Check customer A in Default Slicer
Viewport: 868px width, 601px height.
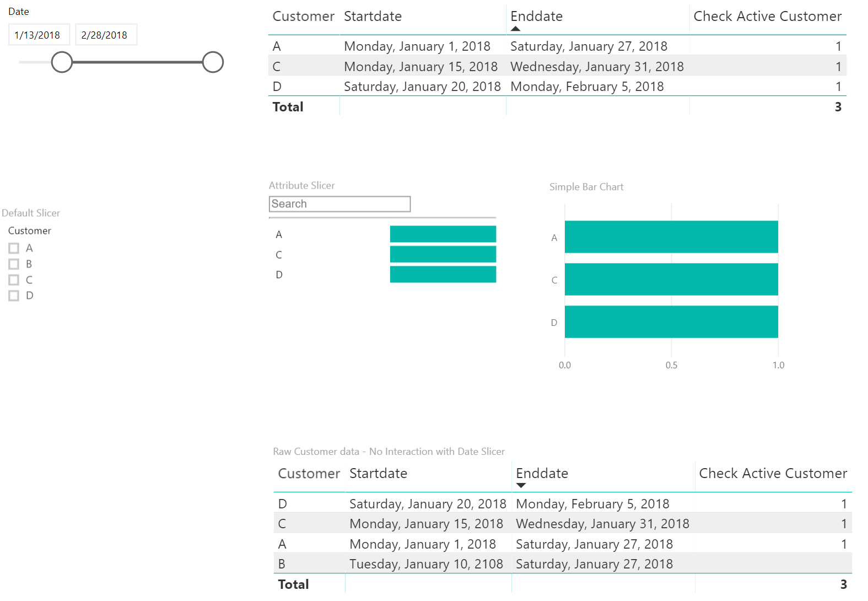[x=14, y=248]
